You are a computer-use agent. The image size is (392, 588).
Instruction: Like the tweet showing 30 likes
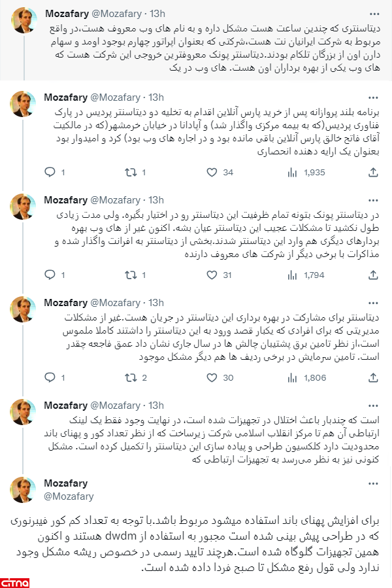(x=212, y=378)
